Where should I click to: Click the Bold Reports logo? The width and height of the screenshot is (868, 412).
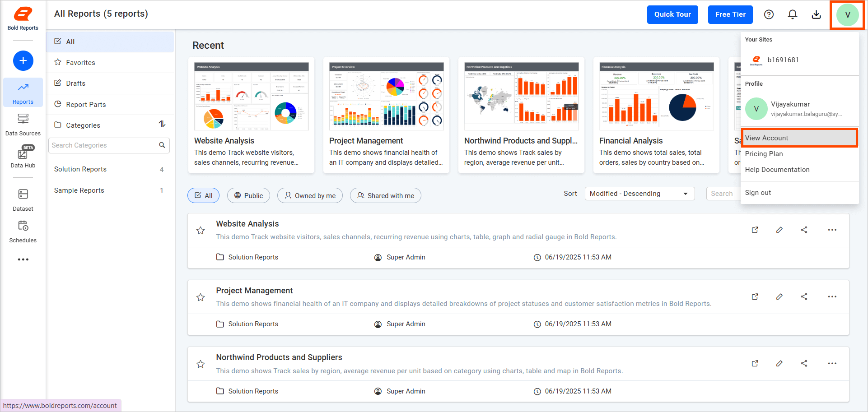pos(23,19)
